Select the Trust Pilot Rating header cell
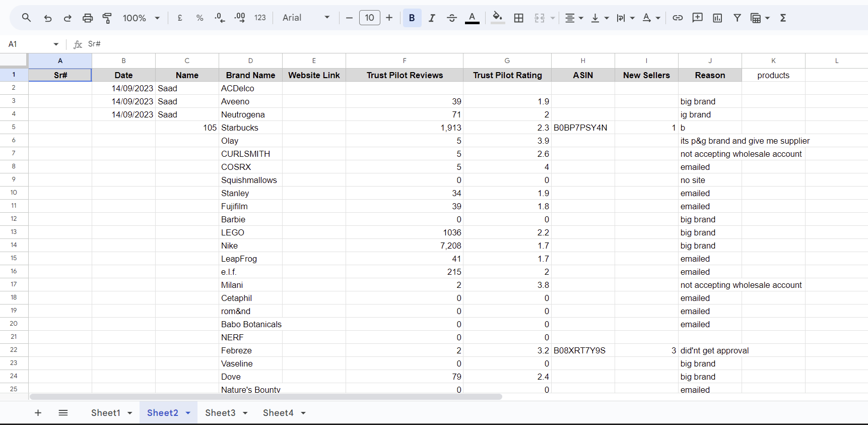Screen dimensions: 868x425 [507, 75]
